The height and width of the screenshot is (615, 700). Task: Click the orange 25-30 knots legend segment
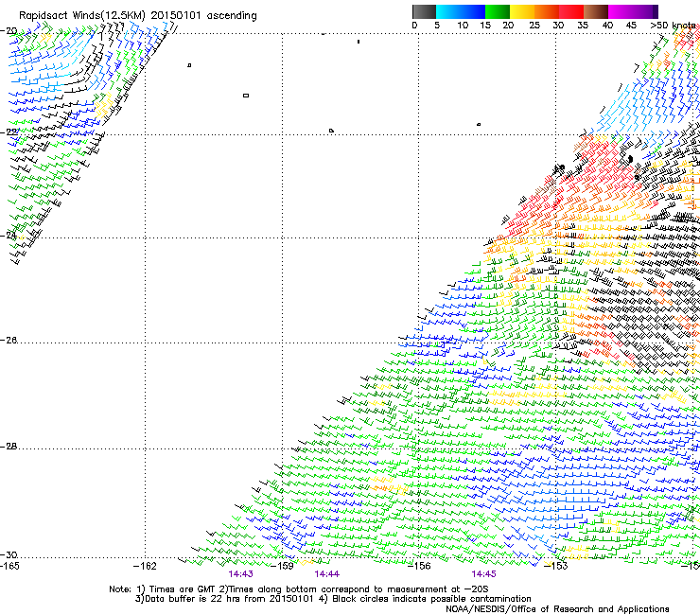547,11
